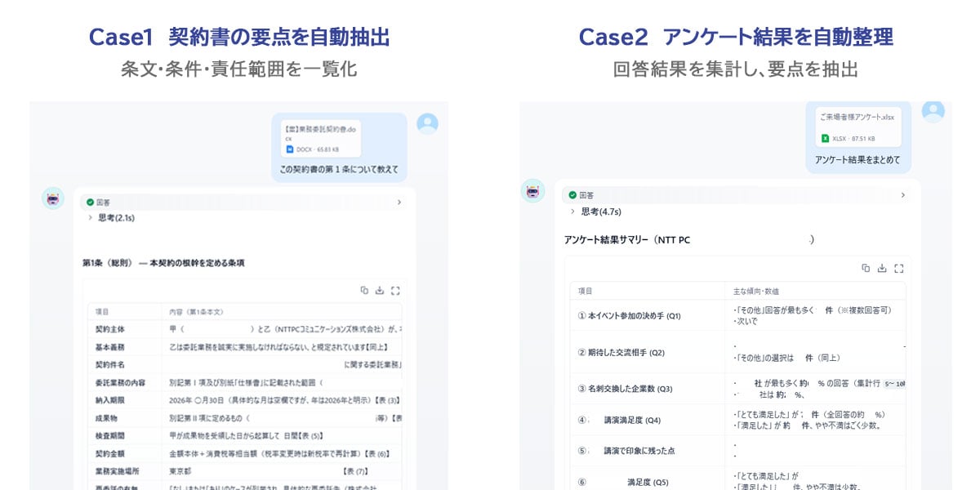Click the message アンケート結果をまとめて
This screenshot has width=980, height=490.
tap(857, 160)
